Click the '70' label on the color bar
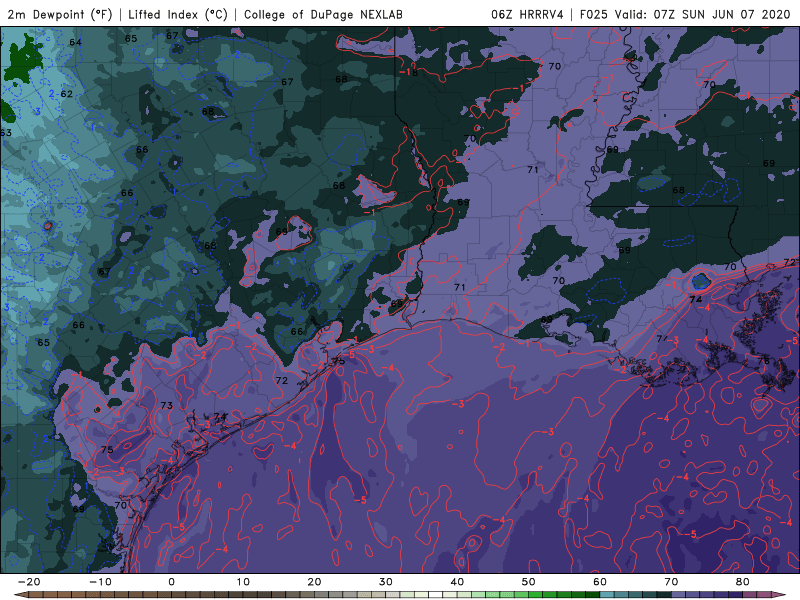 tap(671, 582)
